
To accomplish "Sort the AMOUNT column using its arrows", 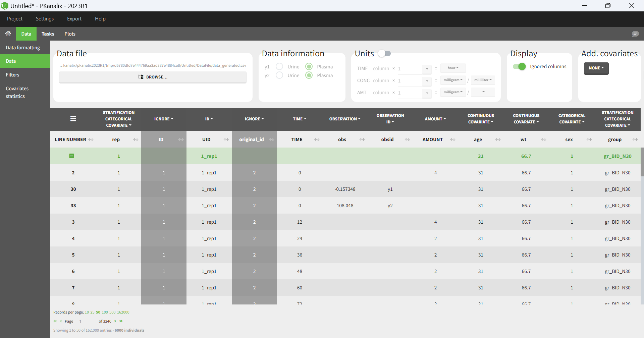I will [x=452, y=139].
